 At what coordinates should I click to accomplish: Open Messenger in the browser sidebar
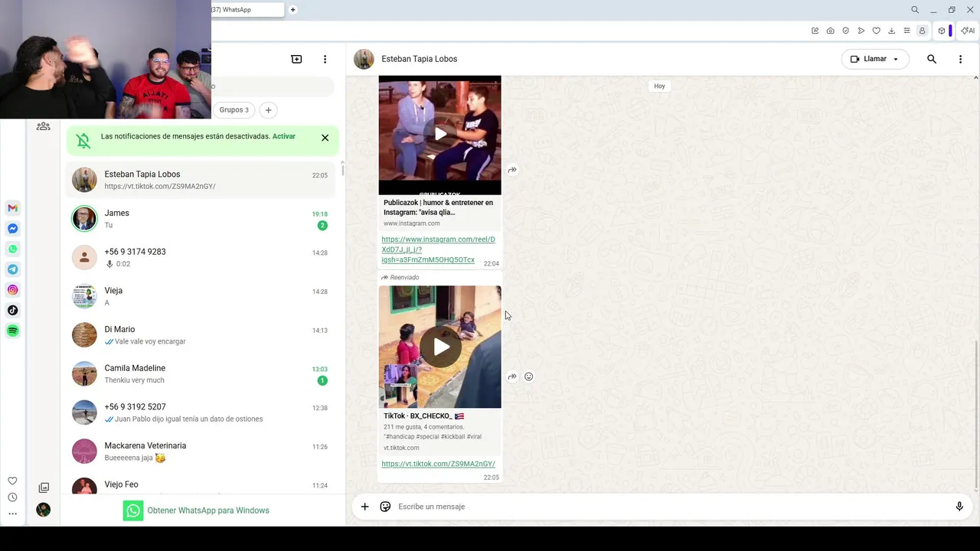click(12, 229)
